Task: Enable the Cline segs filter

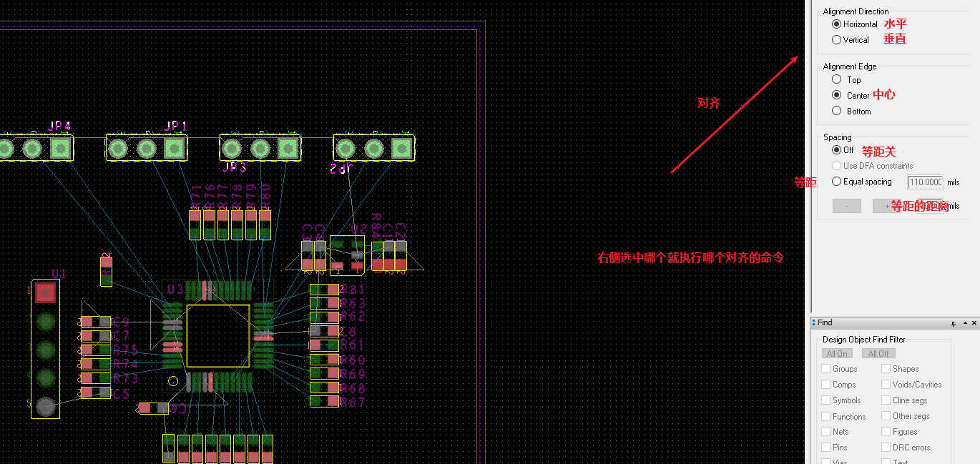Action: tap(886, 400)
